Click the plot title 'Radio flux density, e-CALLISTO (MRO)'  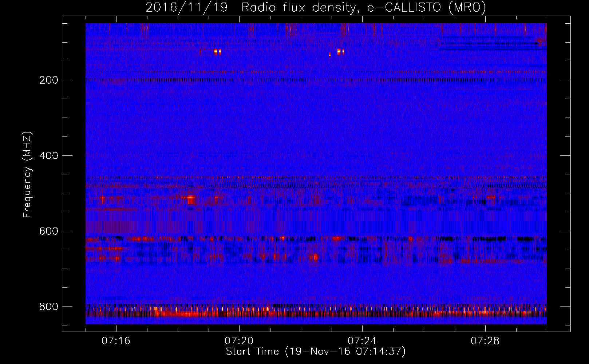(x=364, y=8)
